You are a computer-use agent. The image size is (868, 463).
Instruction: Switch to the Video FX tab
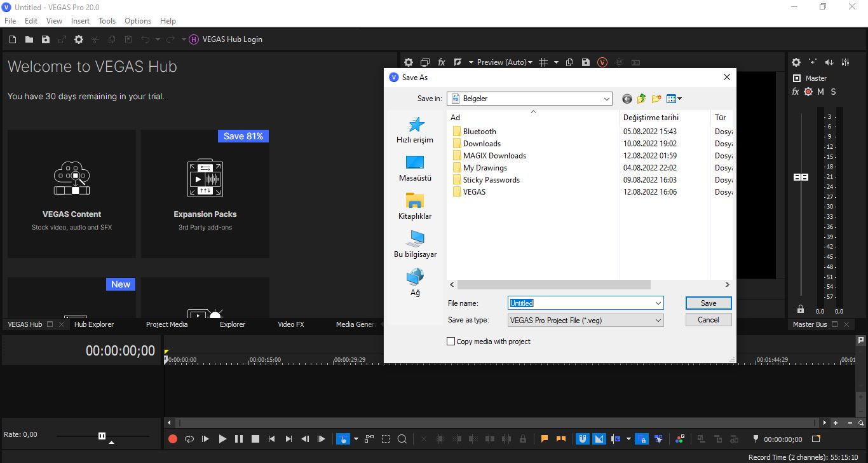[291, 324]
